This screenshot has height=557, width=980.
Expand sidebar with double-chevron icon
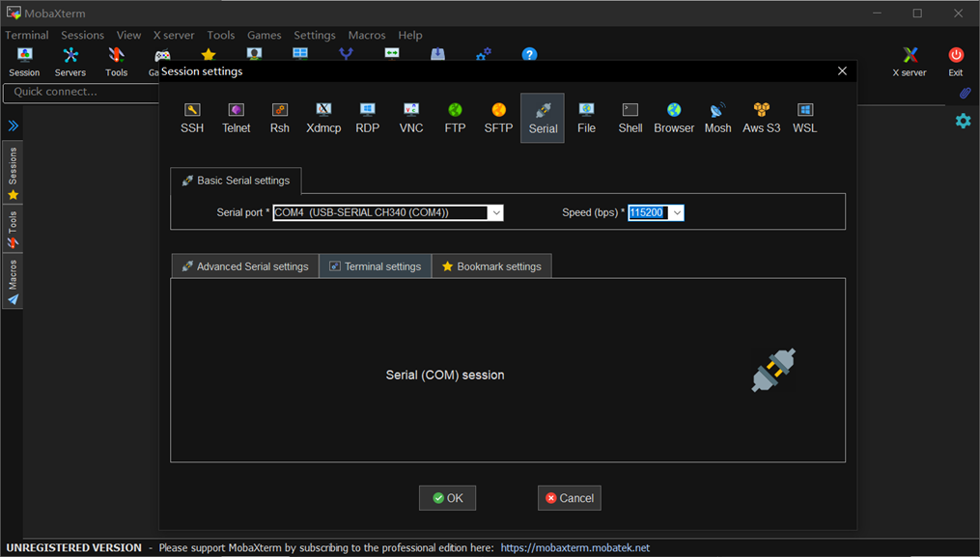pos(14,125)
